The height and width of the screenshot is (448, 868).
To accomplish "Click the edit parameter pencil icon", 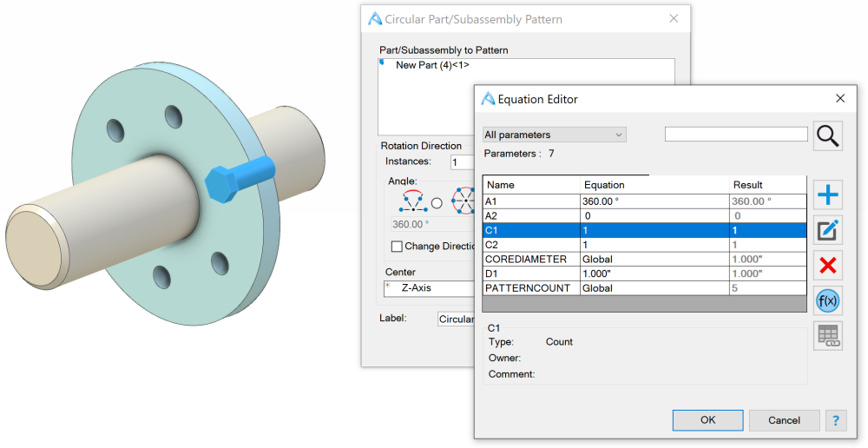I will tap(827, 230).
